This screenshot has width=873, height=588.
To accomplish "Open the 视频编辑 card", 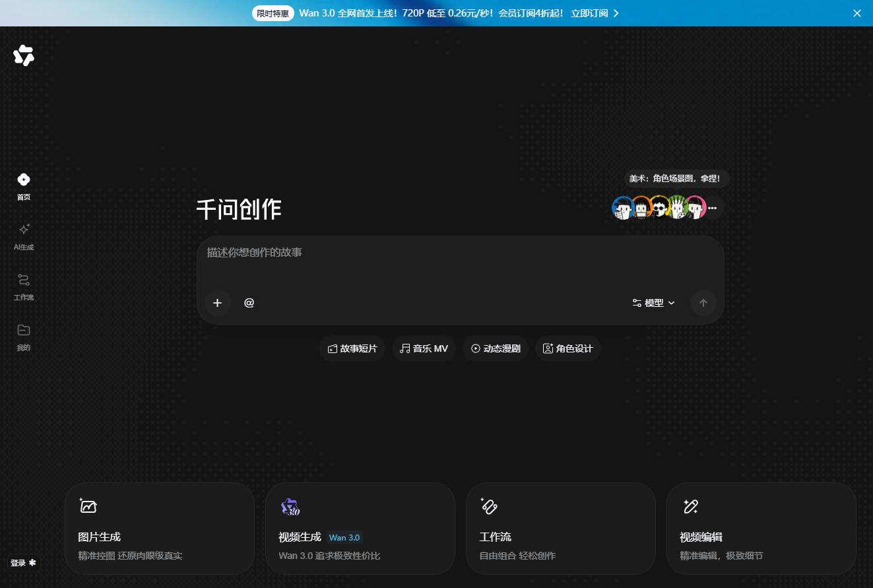I will [761, 529].
